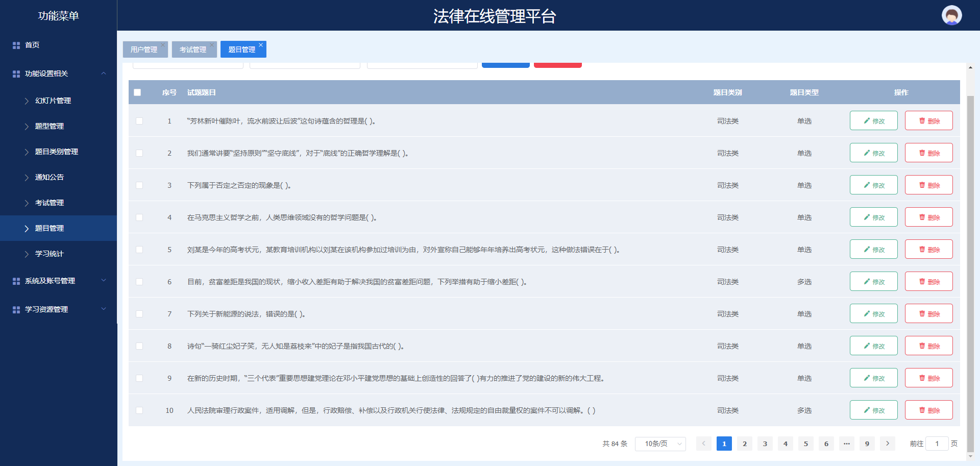Screen dimensions: 980x466
Task: Click current page 1 button
Action: point(724,444)
